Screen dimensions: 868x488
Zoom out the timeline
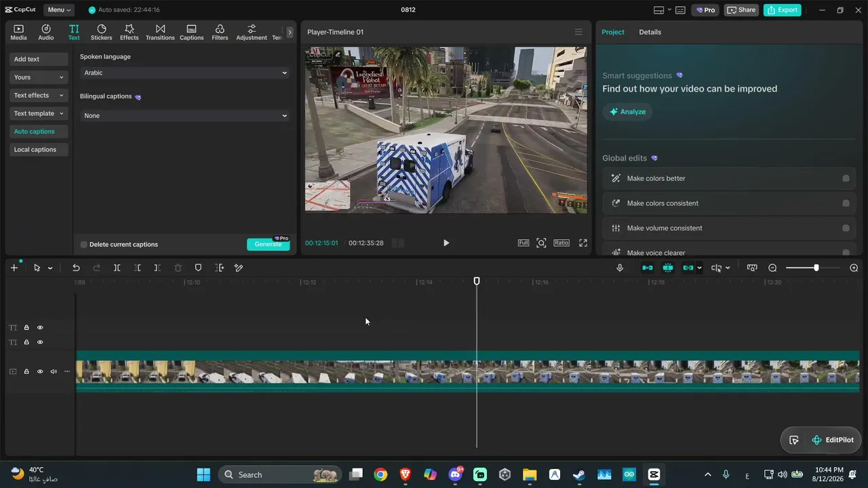772,268
